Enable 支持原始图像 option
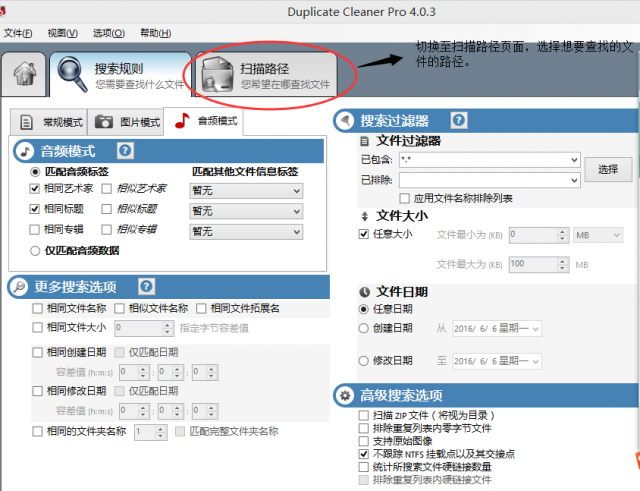 (363, 441)
